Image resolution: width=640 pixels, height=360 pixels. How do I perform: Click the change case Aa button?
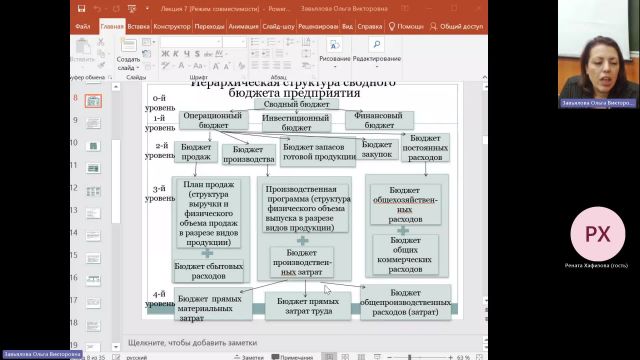pos(198,66)
